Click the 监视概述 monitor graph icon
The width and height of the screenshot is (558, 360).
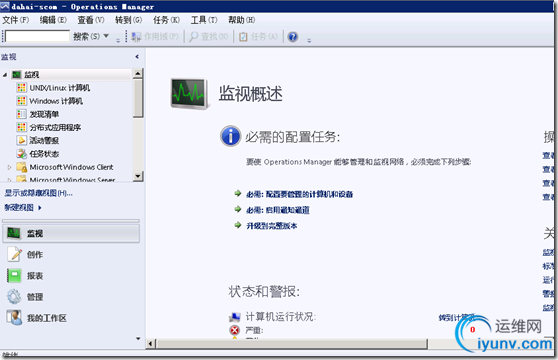point(189,94)
